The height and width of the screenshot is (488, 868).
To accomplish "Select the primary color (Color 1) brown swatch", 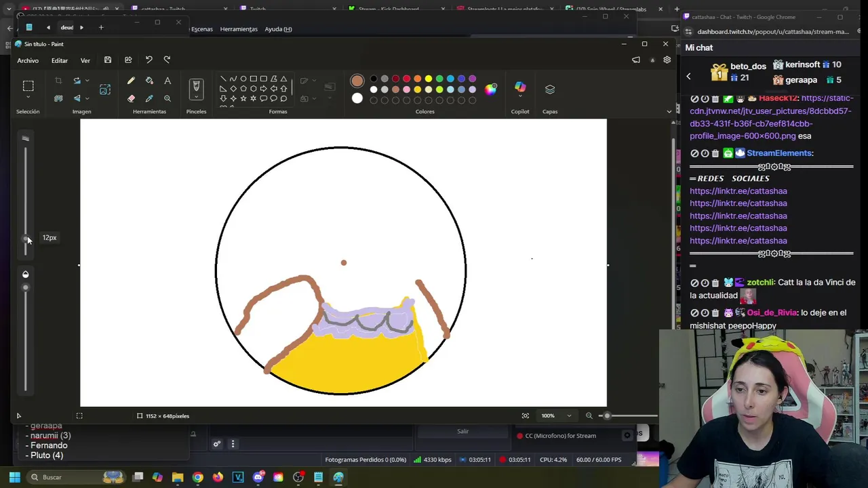I will 357,81.
